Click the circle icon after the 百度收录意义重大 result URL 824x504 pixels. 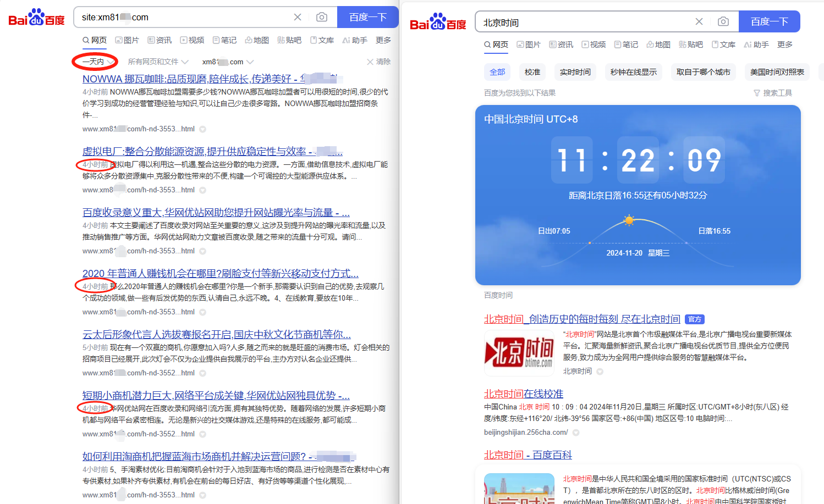[202, 251]
